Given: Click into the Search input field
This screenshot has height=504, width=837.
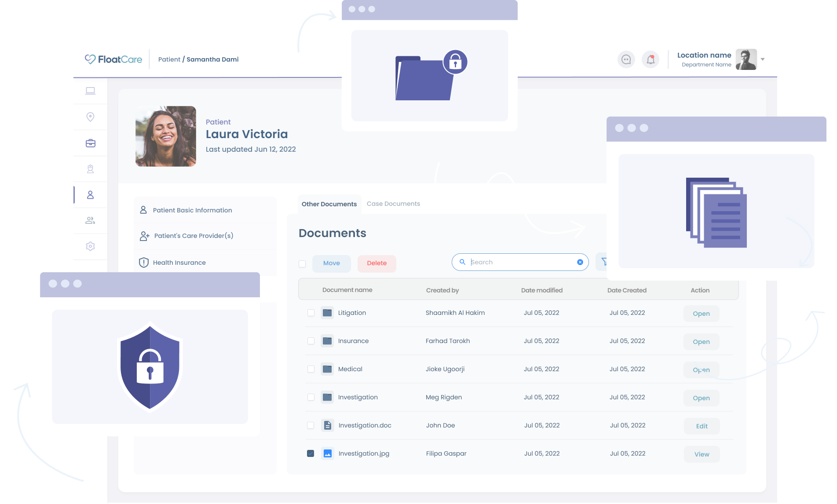Looking at the screenshot, I should tap(521, 262).
